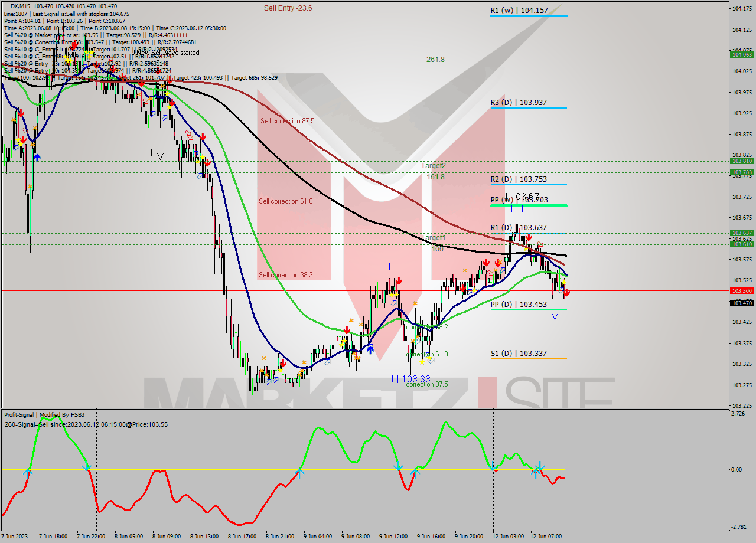Viewport: 756px width, 543px height.
Task: Click the black 103.470 current price tag
Action: (x=742, y=303)
